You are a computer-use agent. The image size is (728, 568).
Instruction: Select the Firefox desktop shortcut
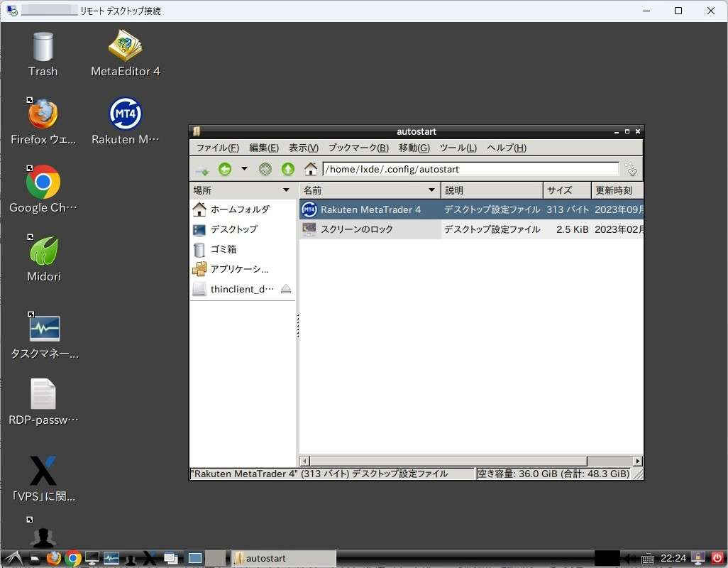pyautogui.click(x=43, y=121)
